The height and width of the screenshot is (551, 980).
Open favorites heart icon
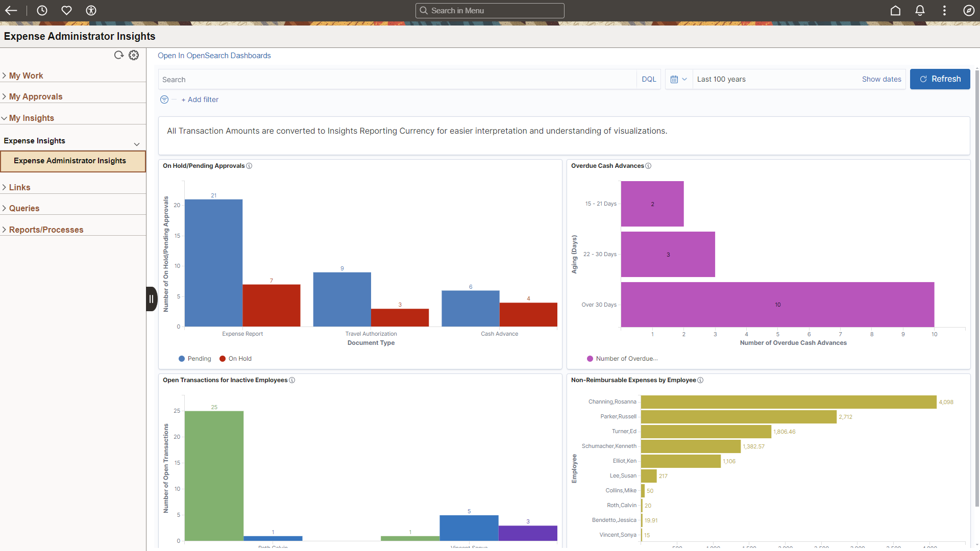[66, 11]
